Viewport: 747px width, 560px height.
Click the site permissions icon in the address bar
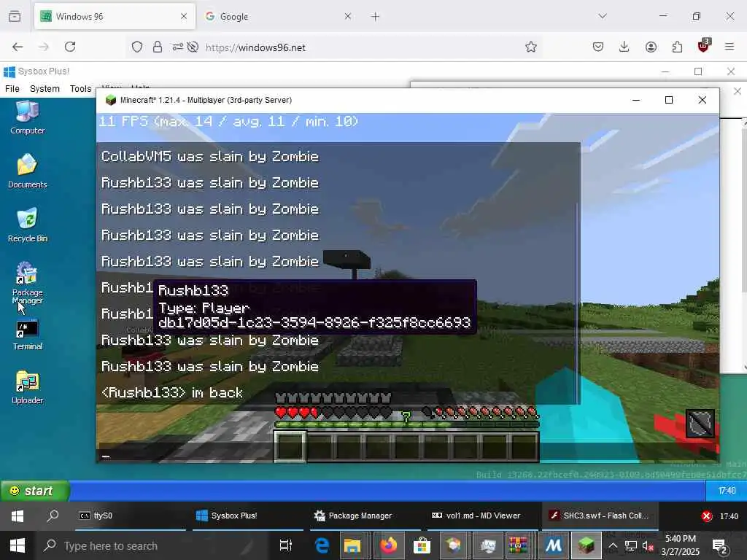(177, 47)
